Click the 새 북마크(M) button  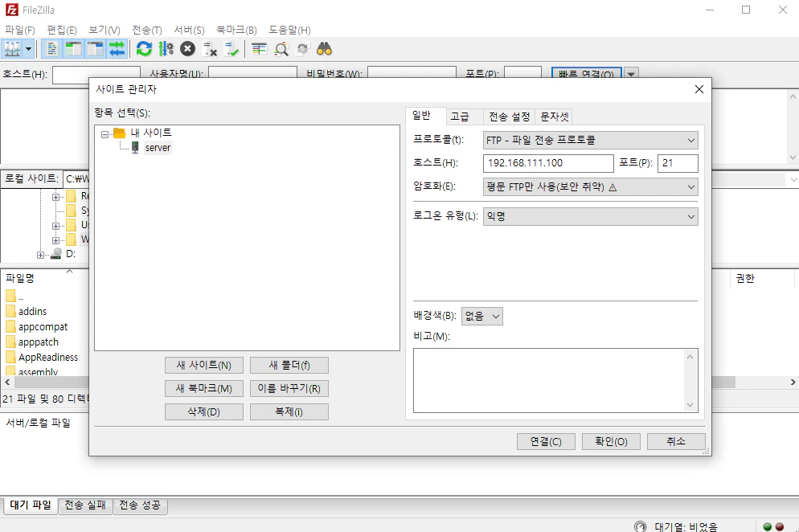[x=204, y=388]
